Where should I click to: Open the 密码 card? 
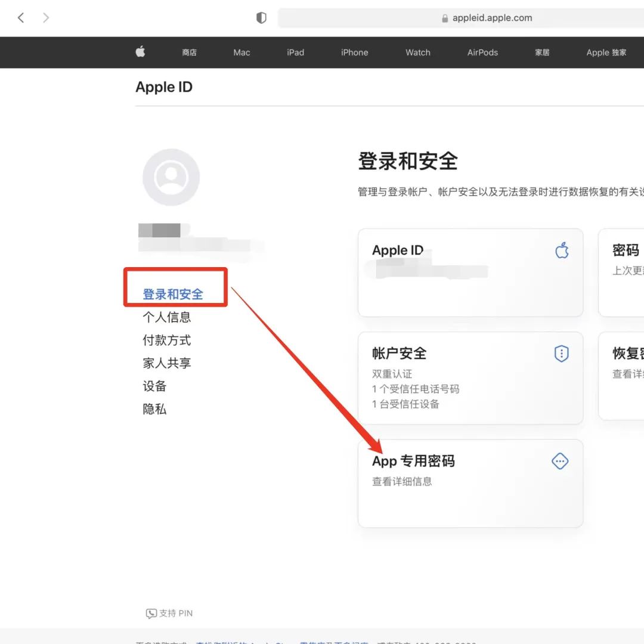coord(621,273)
